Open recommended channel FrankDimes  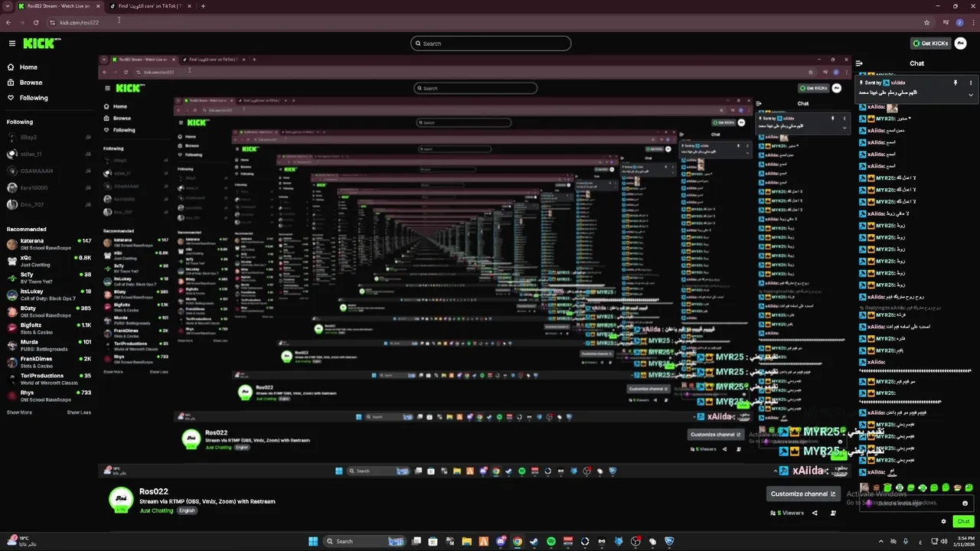click(x=49, y=362)
